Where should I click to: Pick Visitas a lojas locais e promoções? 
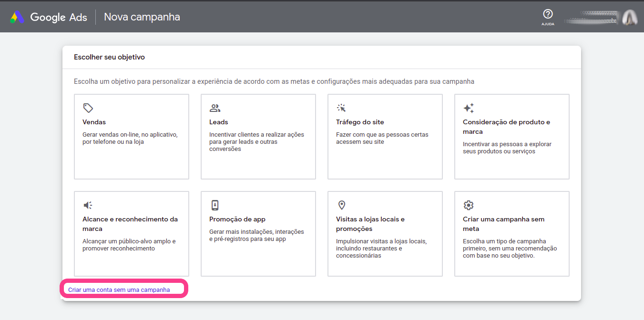(x=385, y=234)
